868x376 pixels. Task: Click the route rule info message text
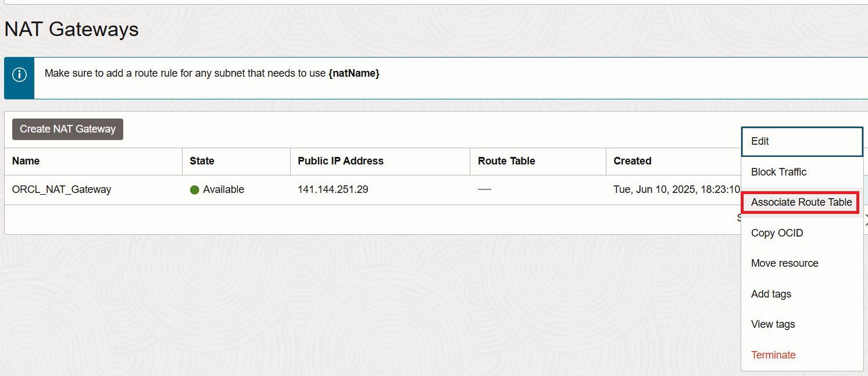(212, 74)
